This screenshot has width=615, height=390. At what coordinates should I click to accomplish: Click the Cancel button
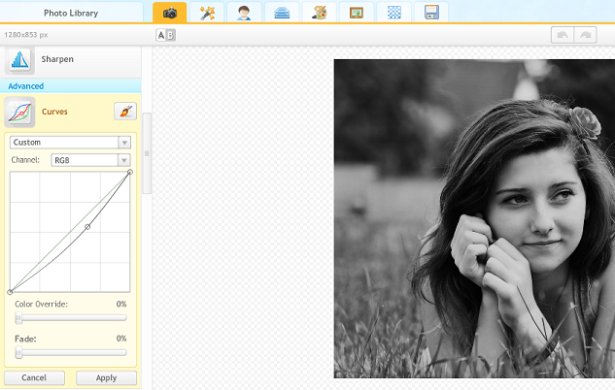pos(34,378)
